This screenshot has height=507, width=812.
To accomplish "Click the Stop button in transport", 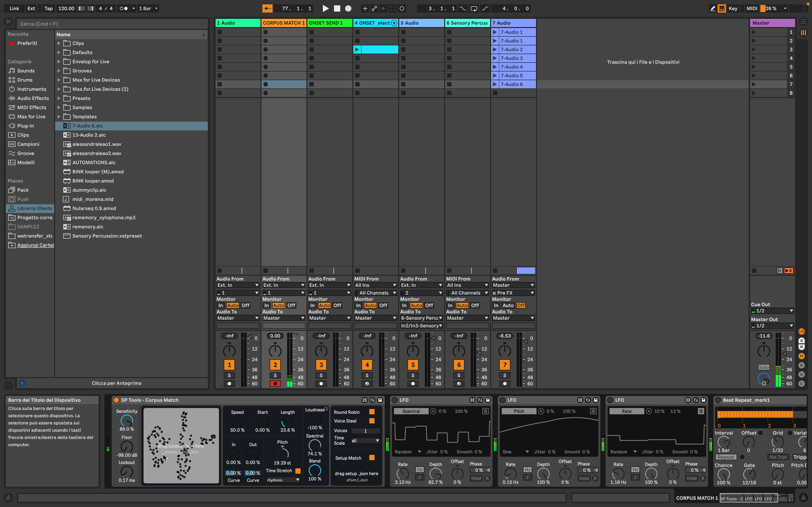I will 337,8.
